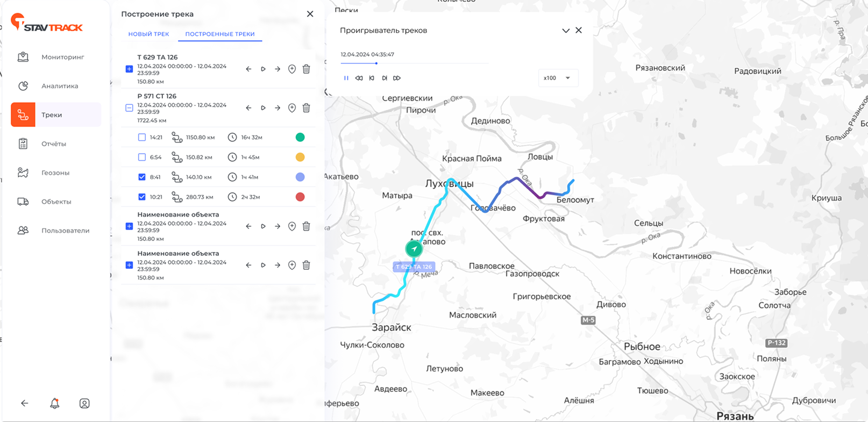Enable the 6:54 trip segment checkbox
868x422 pixels.
142,158
